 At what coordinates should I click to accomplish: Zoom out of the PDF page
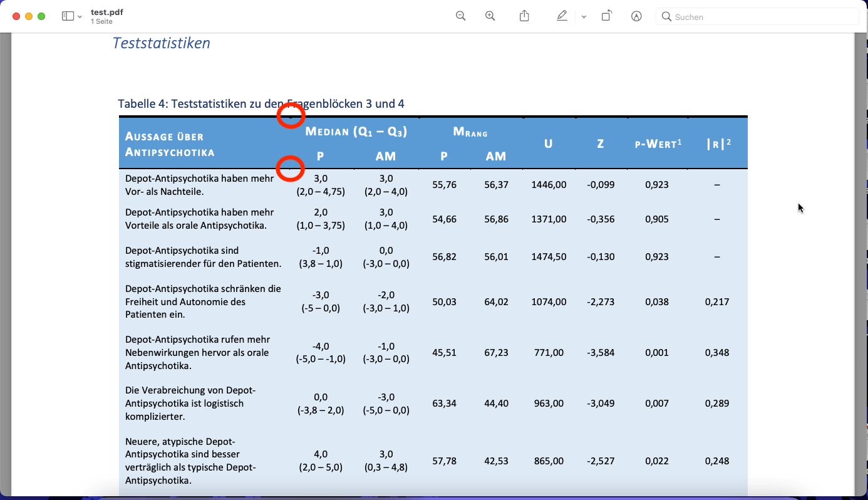point(461,16)
